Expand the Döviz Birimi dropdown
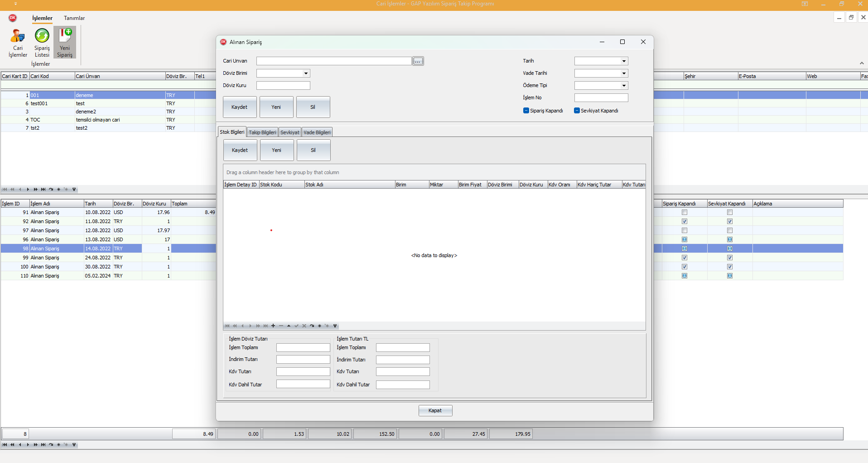868x463 pixels. [x=306, y=73]
